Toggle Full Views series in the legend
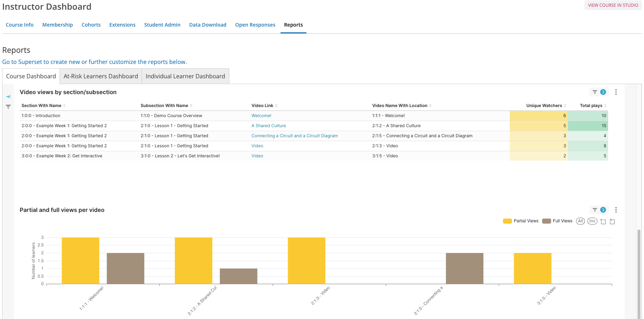The width and height of the screenshot is (644, 319). click(558, 221)
